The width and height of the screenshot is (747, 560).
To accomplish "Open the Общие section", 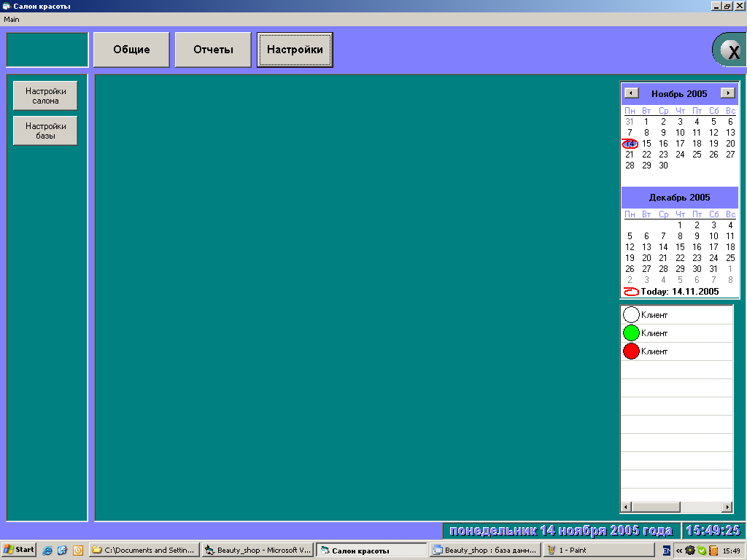I will click(131, 50).
